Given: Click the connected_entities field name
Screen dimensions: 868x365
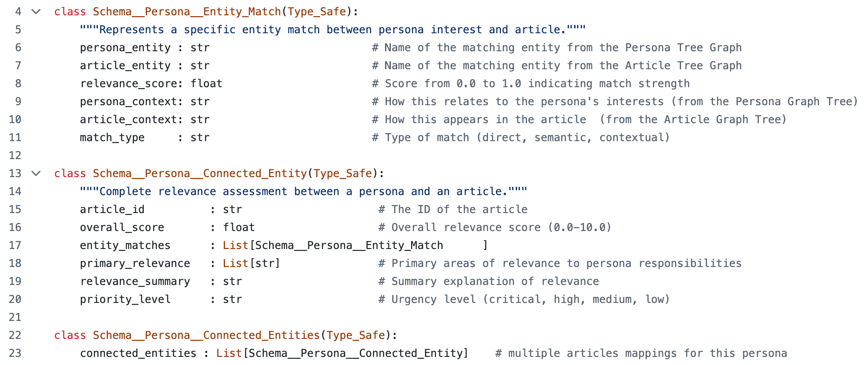Looking at the screenshot, I should click(x=138, y=353).
